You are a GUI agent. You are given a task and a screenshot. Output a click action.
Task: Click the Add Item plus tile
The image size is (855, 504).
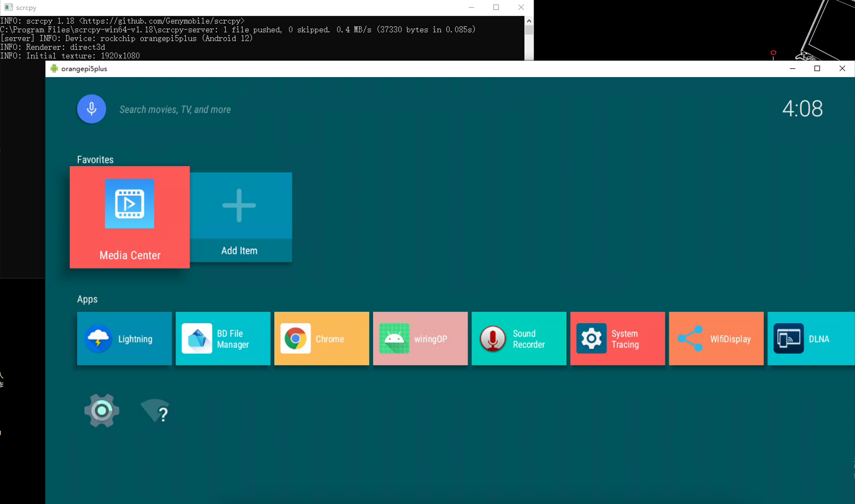tap(240, 217)
